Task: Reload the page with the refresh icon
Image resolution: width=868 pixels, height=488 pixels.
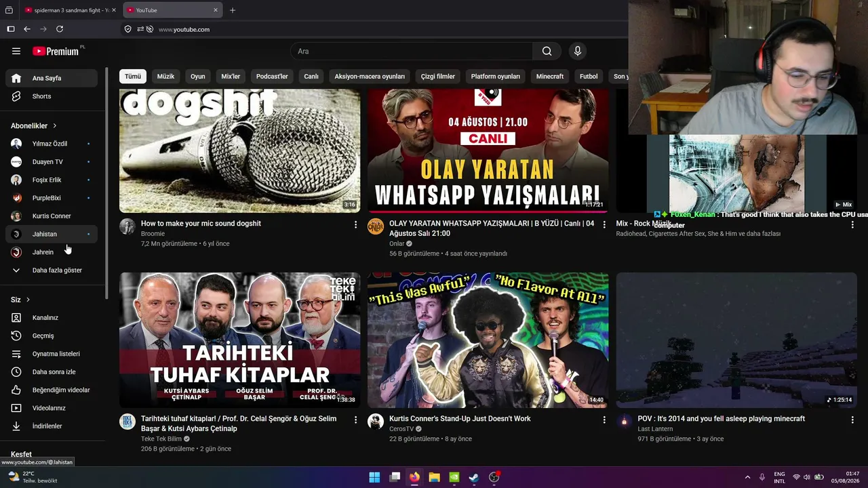Action: [60, 29]
